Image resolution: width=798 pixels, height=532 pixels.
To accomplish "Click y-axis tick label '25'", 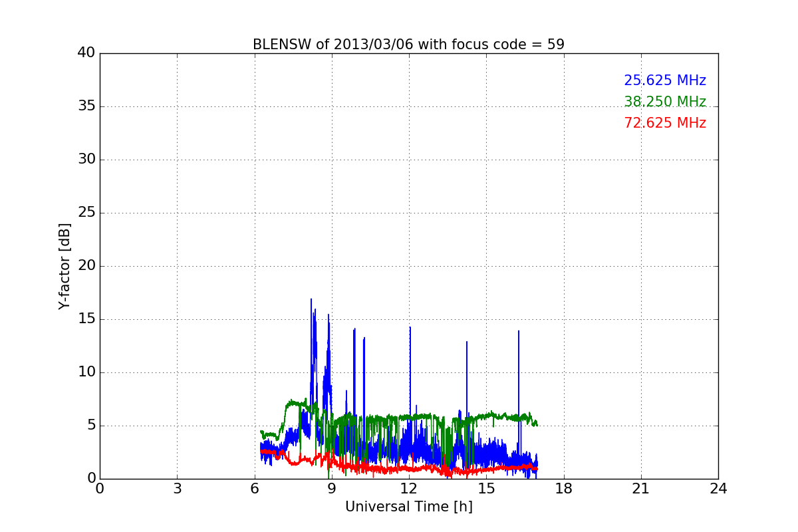I will [x=86, y=213].
